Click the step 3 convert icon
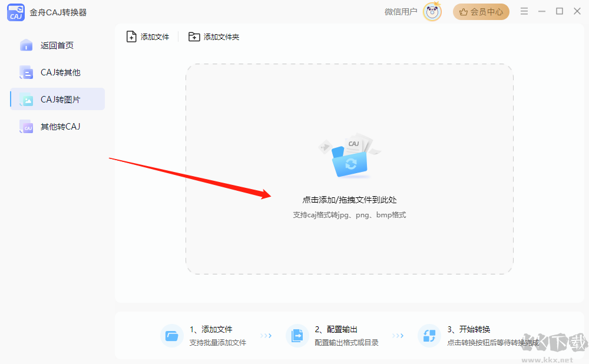The height and width of the screenshot is (364, 589). (x=429, y=336)
